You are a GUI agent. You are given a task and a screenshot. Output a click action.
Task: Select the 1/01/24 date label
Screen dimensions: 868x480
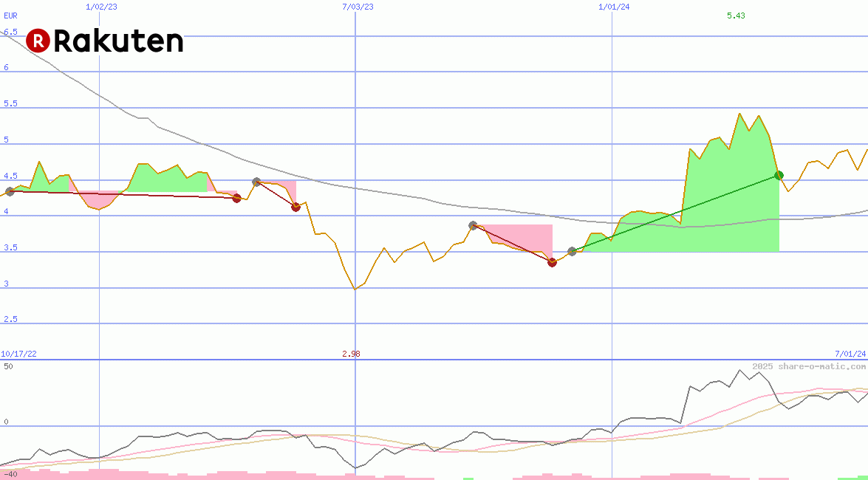pyautogui.click(x=614, y=7)
